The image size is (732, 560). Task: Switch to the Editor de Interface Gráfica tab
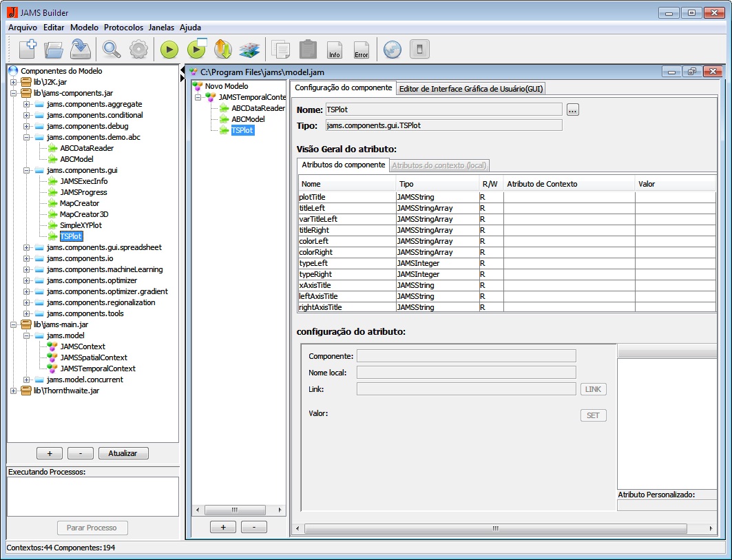pos(472,88)
